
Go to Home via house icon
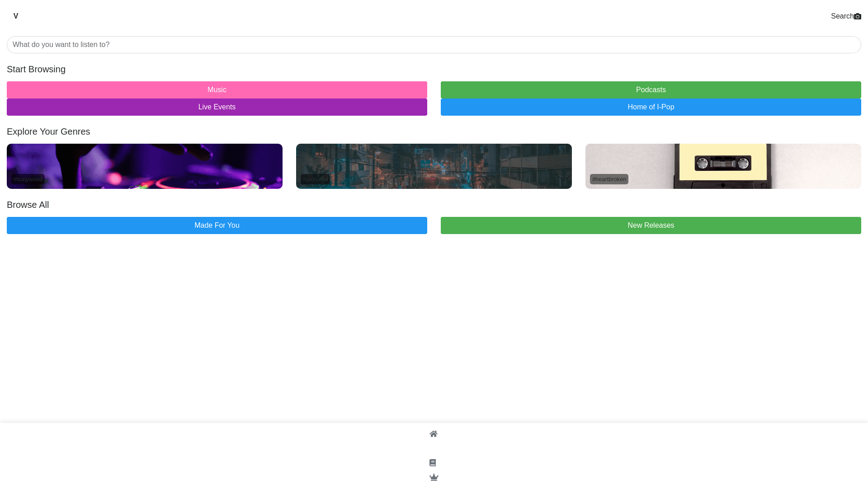tap(433, 434)
